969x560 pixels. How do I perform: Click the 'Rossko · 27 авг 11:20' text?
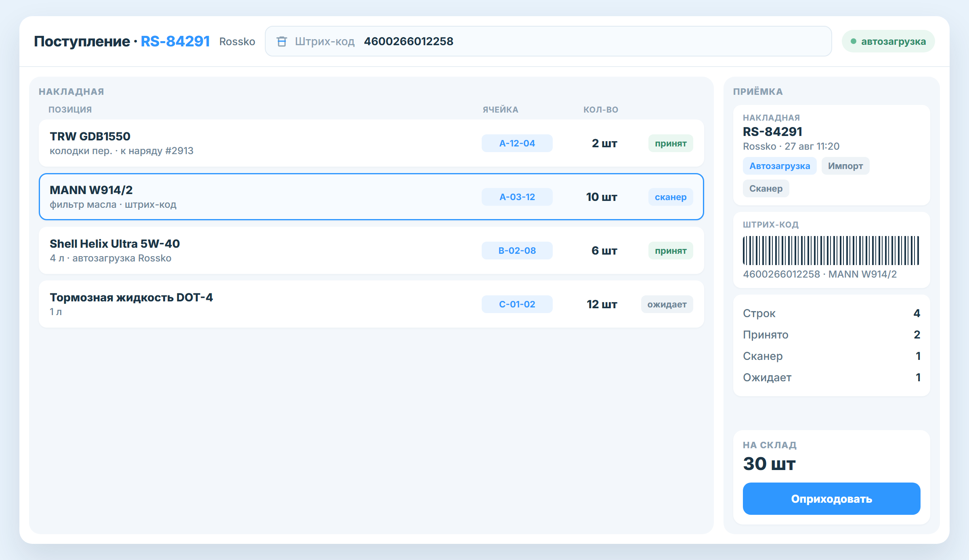point(791,146)
